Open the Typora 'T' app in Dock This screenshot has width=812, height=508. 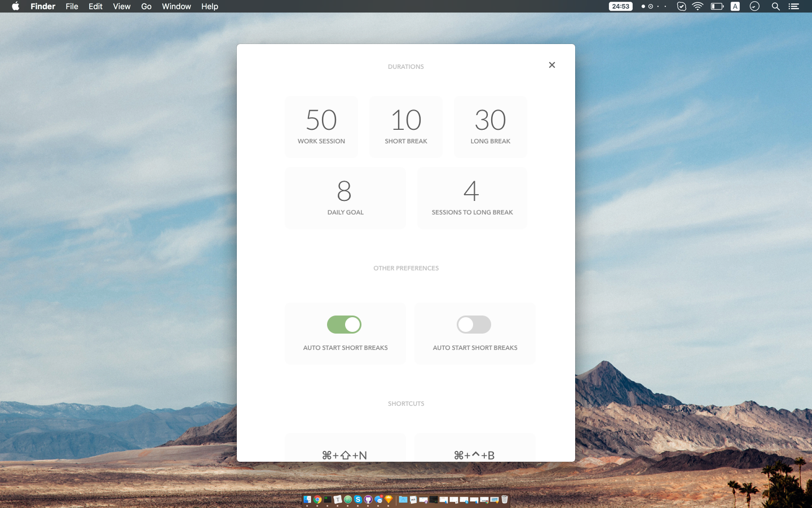coord(338,500)
